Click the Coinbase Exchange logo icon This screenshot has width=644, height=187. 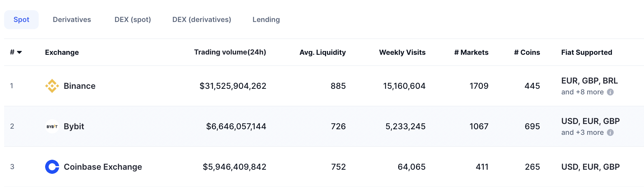[52, 167]
